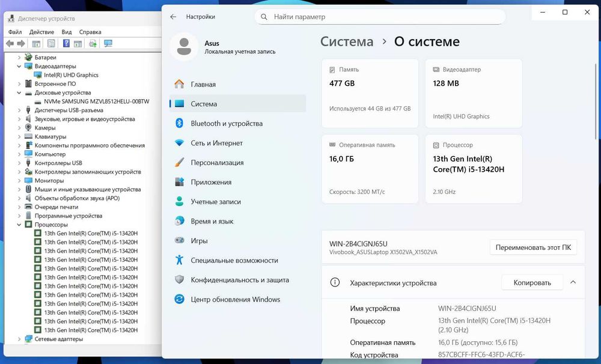Toggle the console tree toolbar icon
Image resolution: width=601 pixels, height=364 pixels.
click(36, 44)
